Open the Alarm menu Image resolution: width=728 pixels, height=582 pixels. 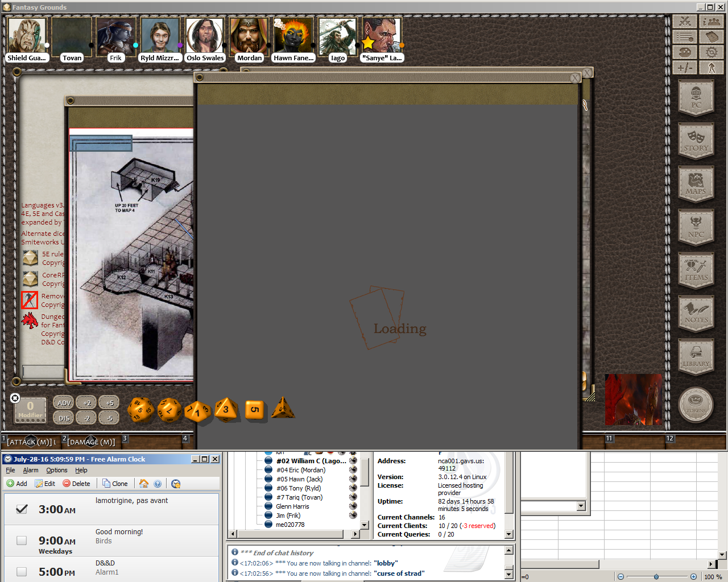(x=31, y=470)
